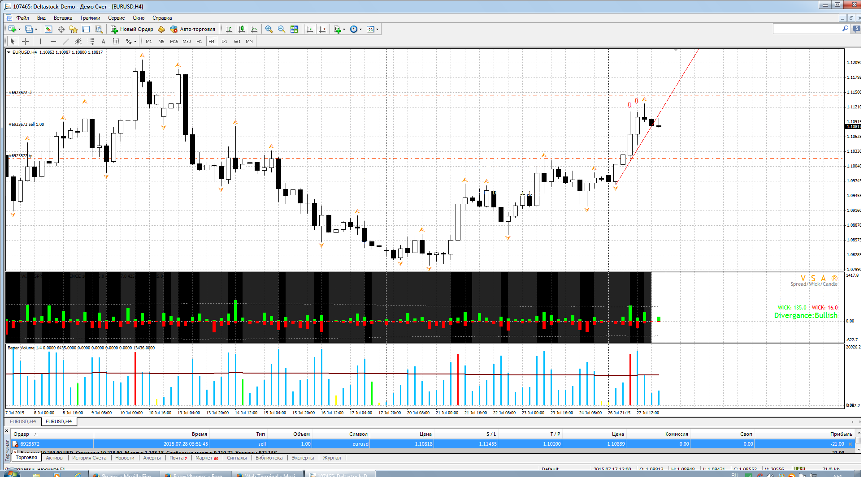
Task: Draw a vertical line tool
Action: (40, 41)
